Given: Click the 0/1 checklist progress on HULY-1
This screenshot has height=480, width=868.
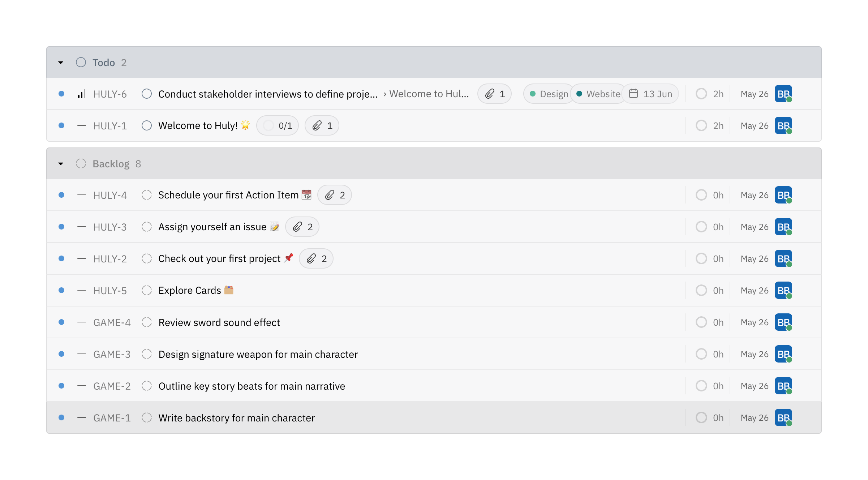Looking at the screenshot, I should coord(277,125).
